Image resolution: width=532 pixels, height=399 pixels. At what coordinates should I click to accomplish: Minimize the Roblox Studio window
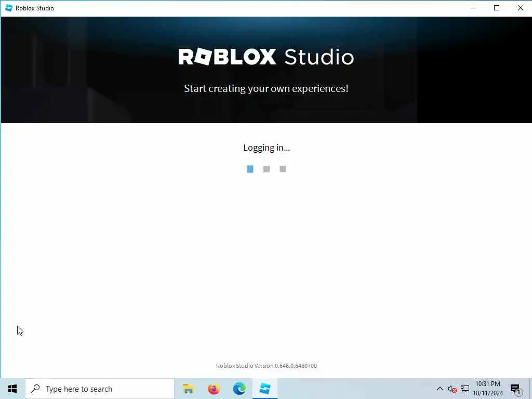click(473, 8)
